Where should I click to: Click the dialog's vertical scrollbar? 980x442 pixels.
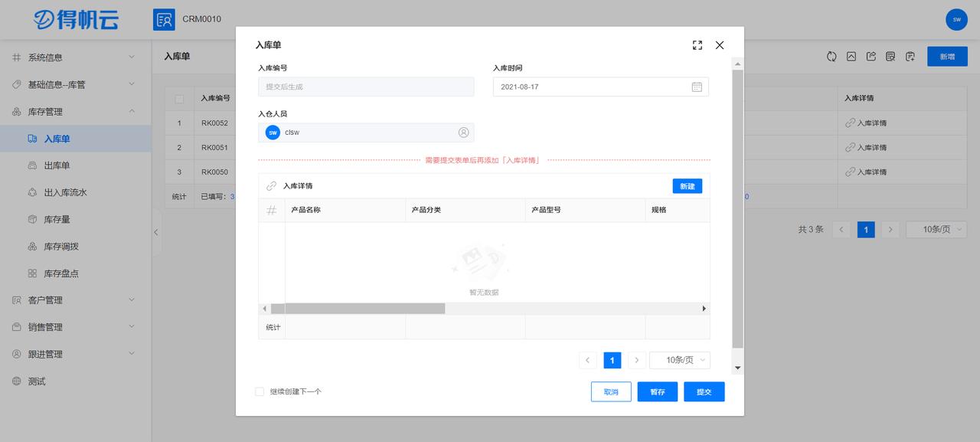point(737,214)
